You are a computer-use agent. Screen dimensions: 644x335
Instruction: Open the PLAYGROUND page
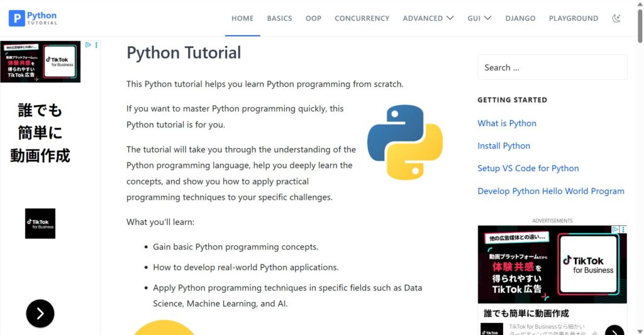[574, 18]
